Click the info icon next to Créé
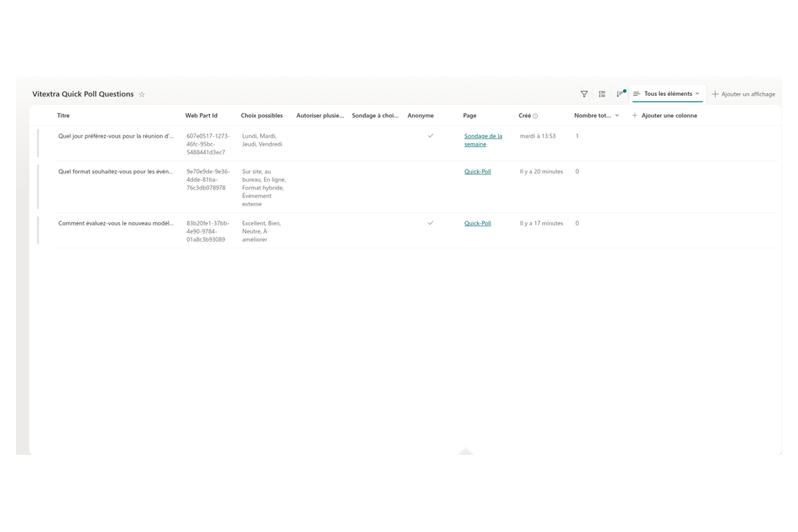Screen dimensions: 798x532 click(535, 116)
